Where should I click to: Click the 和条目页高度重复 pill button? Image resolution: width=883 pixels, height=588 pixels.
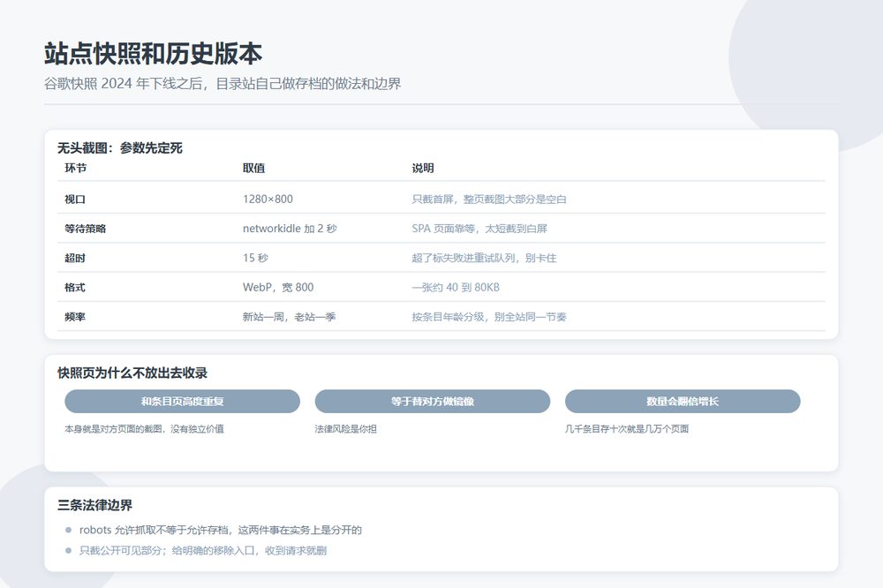click(x=182, y=401)
